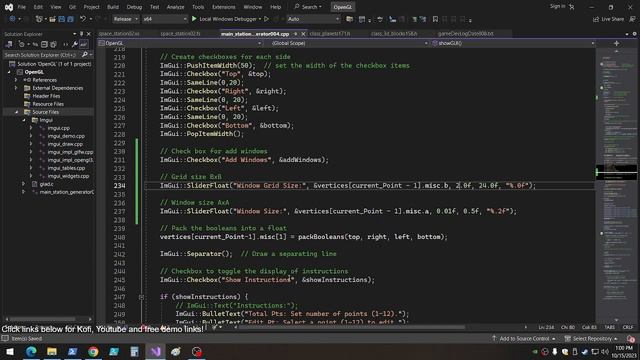
Task: Click the Undo arrow in toolbar
Action: (83, 19)
